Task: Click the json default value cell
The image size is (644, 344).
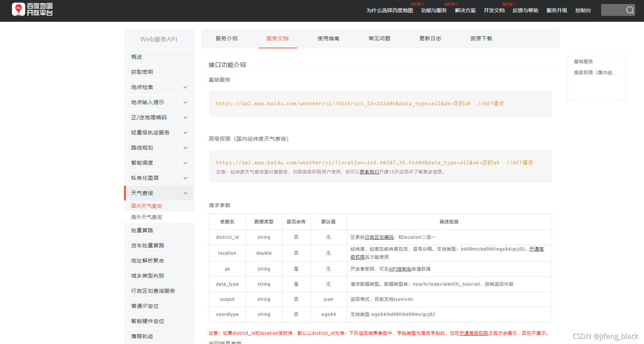Action: [x=328, y=299]
